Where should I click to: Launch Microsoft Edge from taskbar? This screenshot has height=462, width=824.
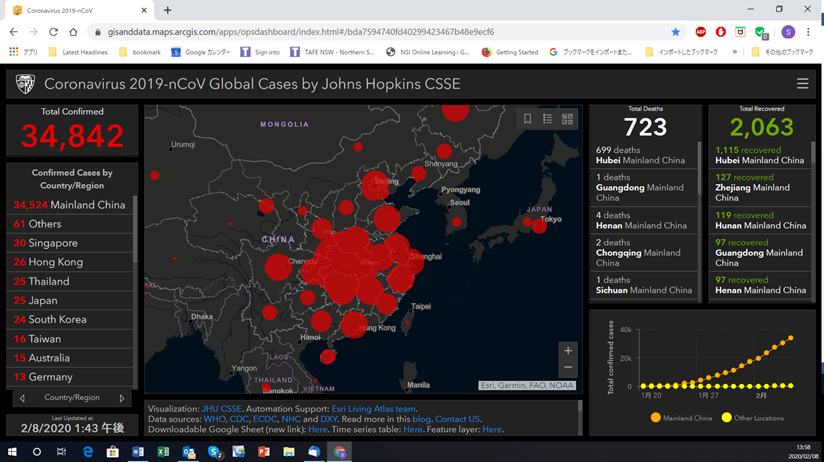(87, 452)
